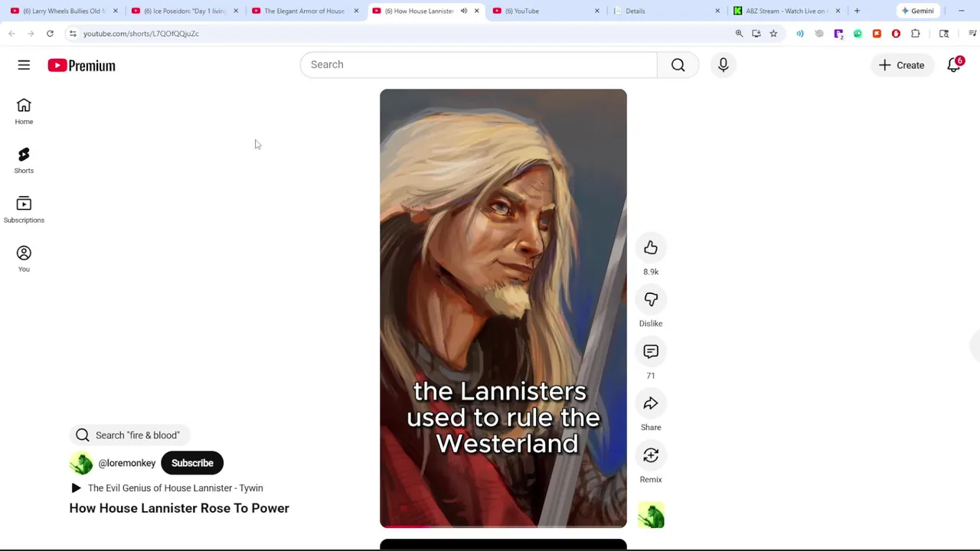Open the Extensions puzzle piece menu

[x=916, y=34]
